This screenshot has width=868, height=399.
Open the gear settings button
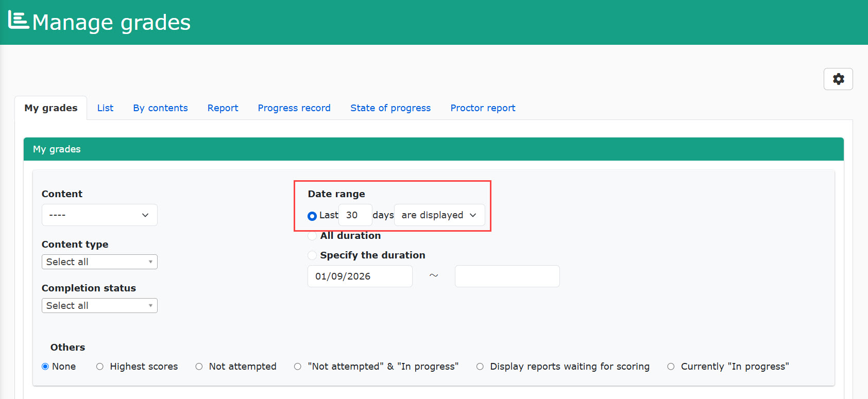point(838,79)
